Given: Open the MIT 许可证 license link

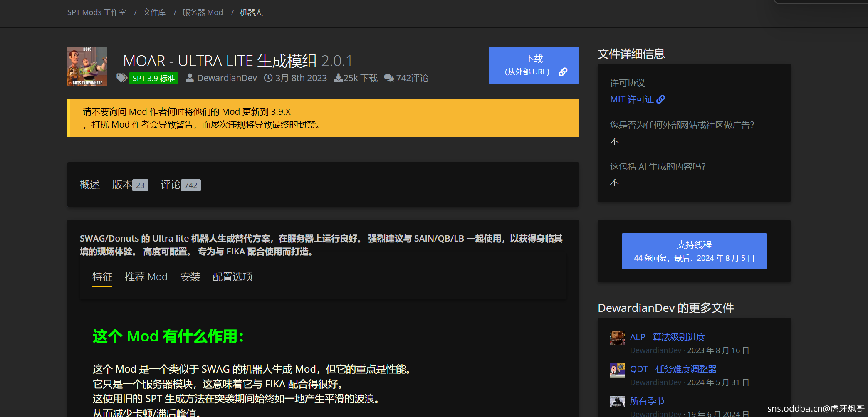Looking at the screenshot, I should pyautogui.click(x=632, y=99).
